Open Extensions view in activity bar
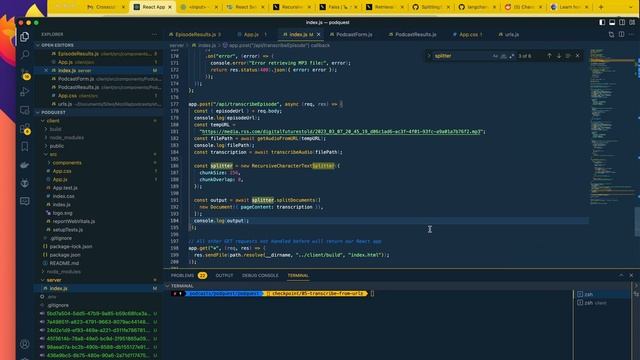 (24, 129)
